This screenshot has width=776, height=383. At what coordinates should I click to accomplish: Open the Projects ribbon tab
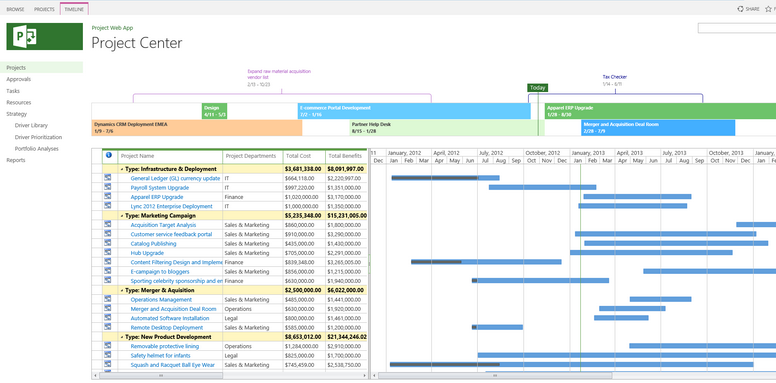tap(45, 9)
